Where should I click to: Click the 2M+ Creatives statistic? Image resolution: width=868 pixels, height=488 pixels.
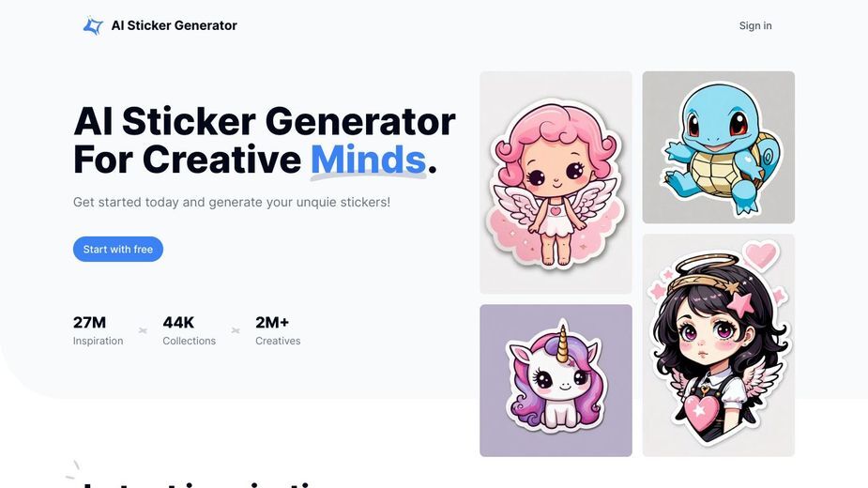(278, 330)
